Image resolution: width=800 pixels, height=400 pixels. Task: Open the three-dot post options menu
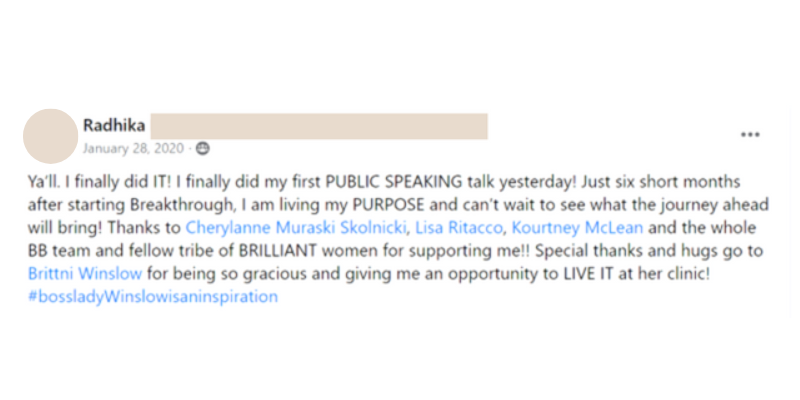[x=750, y=135]
